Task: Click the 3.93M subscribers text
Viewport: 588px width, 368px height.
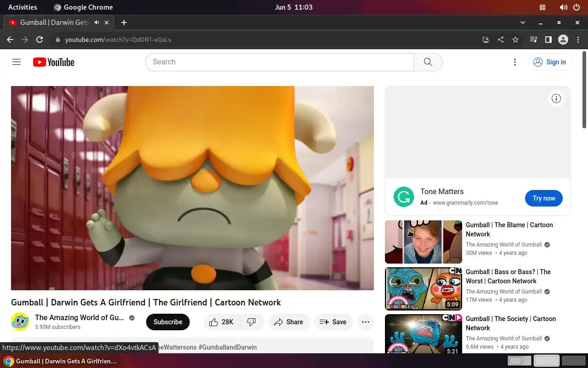Action: [x=57, y=327]
